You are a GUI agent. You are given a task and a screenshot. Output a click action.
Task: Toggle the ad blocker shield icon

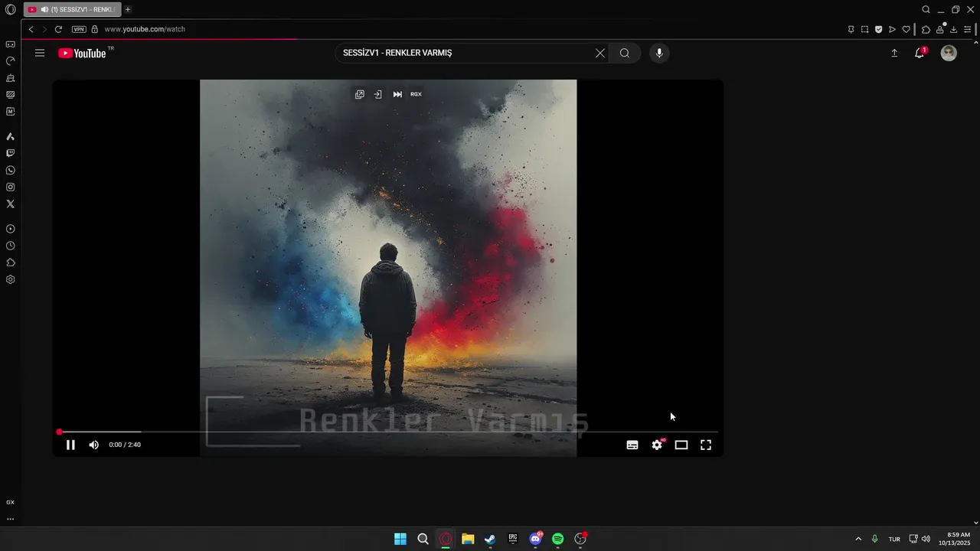(x=878, y=29)
